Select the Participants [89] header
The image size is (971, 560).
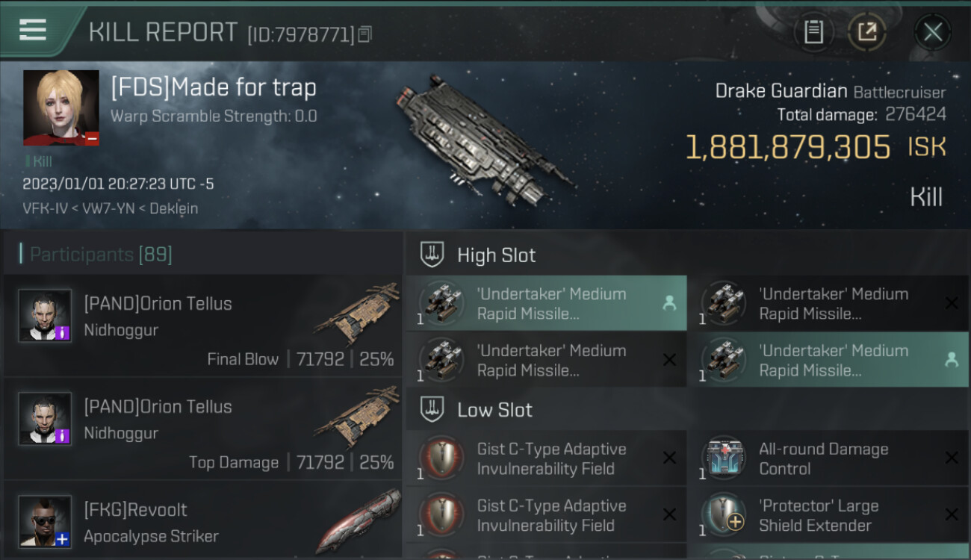click(101, 255)
